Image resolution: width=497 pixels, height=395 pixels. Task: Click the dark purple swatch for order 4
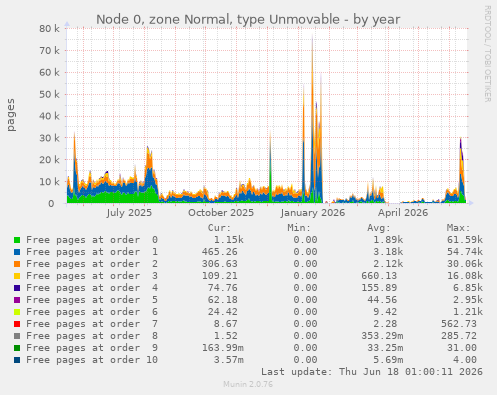coord(17,288)
